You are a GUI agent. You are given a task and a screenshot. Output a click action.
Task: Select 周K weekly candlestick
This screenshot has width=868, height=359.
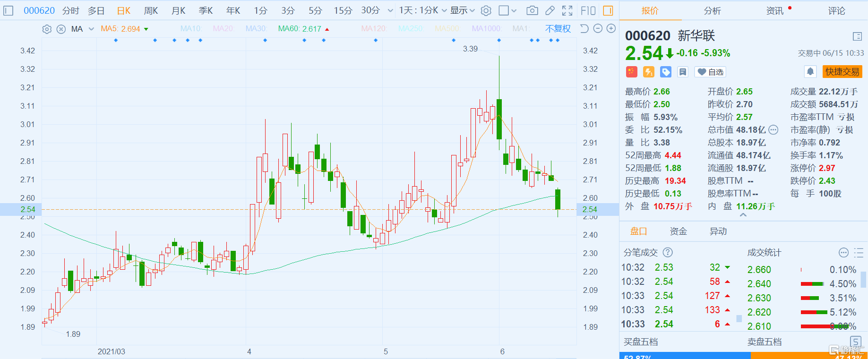151,10
